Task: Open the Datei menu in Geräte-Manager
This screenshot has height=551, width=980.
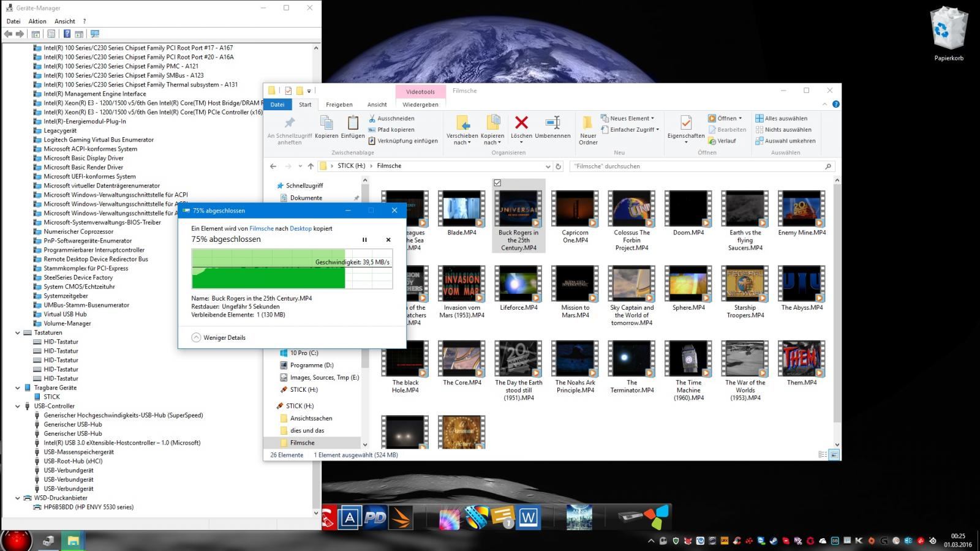Action: click(x=13, y=21)
